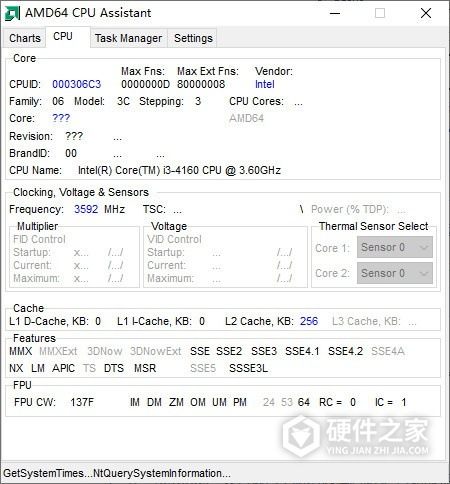The height and width of the screenshot is (484, 450).
Task: Expand the Core 2 sensor dropdown
Action: coord(395,273)
